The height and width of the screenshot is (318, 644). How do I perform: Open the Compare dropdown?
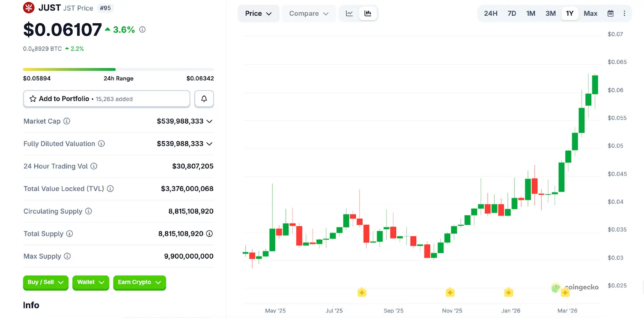(x=309, y=14)
